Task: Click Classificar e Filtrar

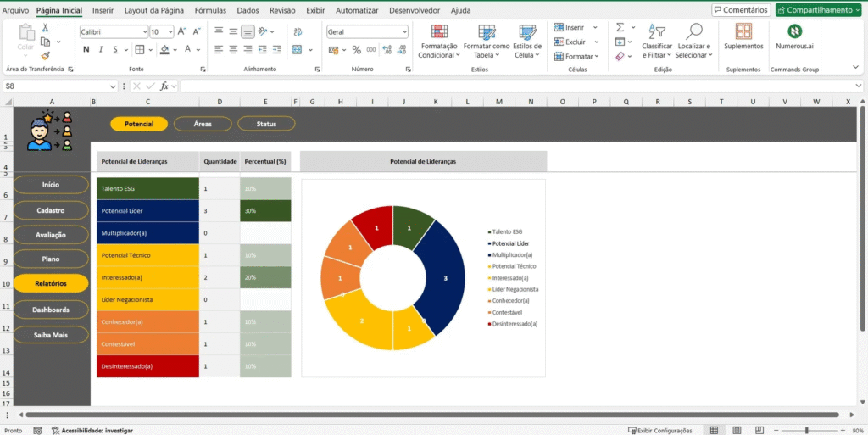Action: pos(657,40)
